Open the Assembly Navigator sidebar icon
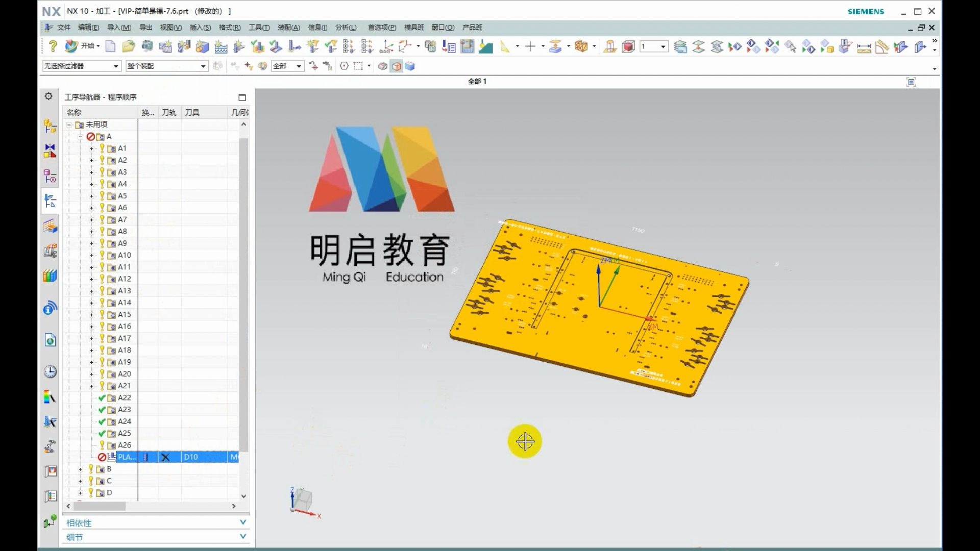The height and width of the screenshot is (551, 980). point(50,126)
